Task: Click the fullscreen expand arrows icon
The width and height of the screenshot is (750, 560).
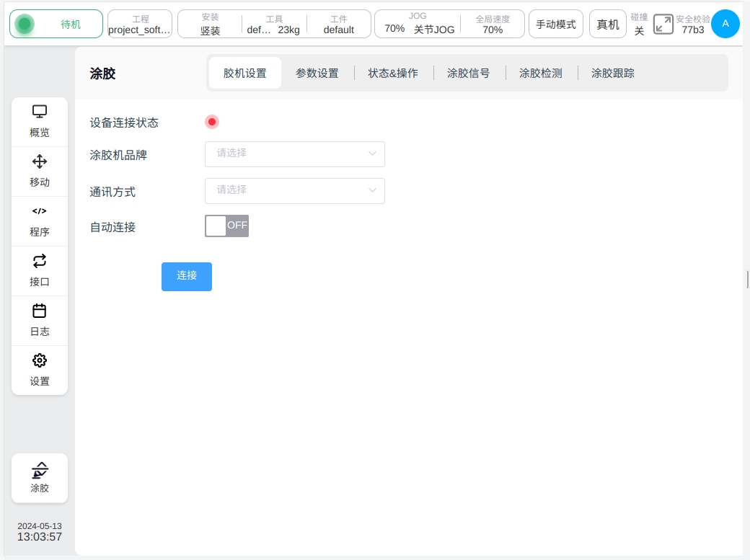Action: click(663, 25)
